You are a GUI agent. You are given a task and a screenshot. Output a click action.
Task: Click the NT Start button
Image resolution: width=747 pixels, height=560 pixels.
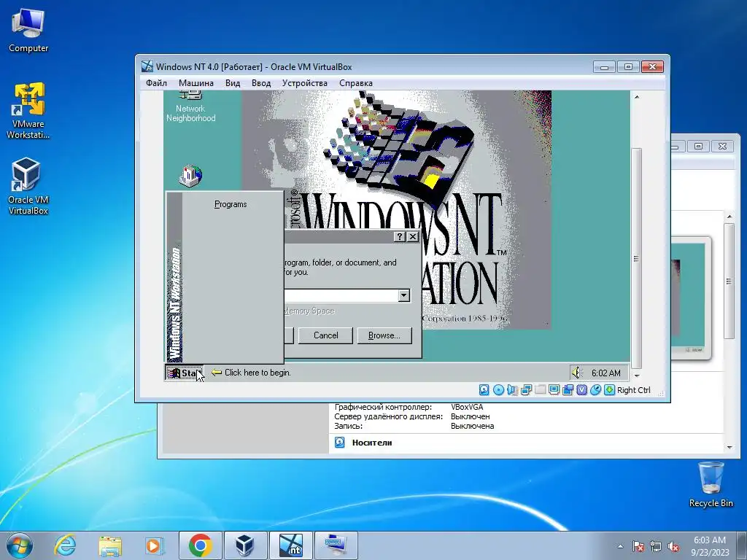pos(185,373)
